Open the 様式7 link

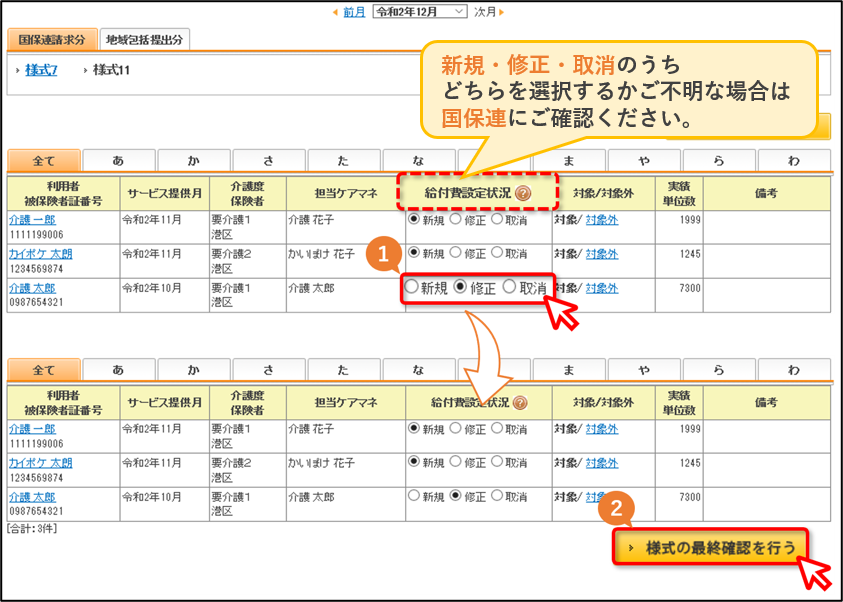click(x=41, y=70)
